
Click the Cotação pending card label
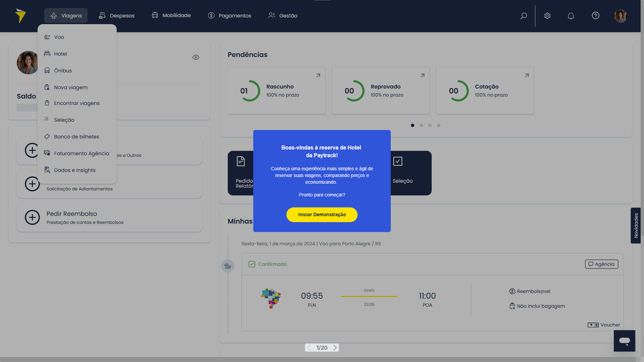pos(487,87)
